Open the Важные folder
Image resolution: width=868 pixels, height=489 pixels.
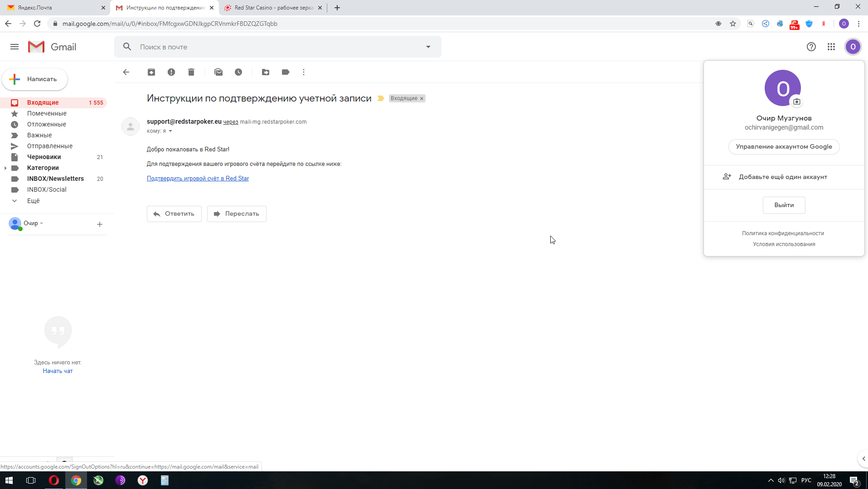[x=53, y=135]
